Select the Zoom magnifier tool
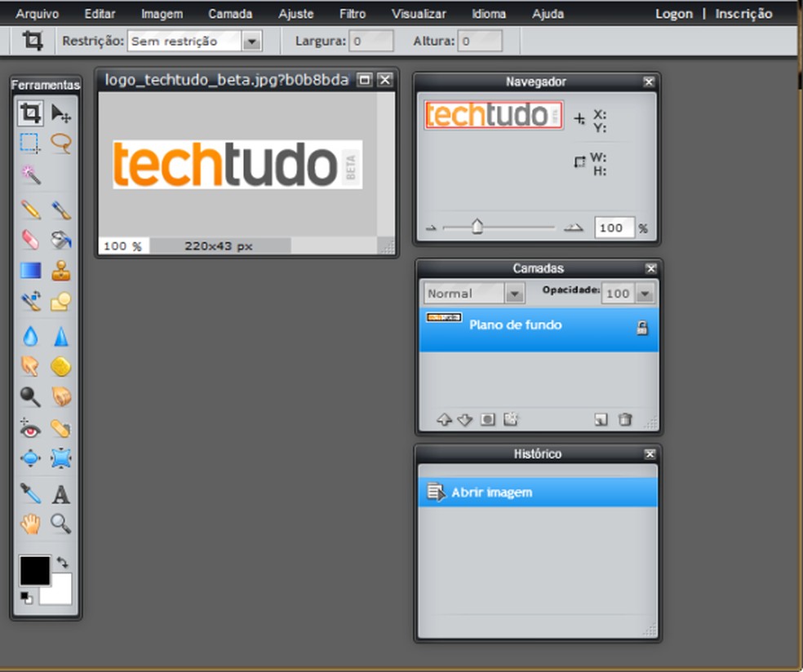The width and height of the screenshot is (803, 672). (x=61, y=524)
